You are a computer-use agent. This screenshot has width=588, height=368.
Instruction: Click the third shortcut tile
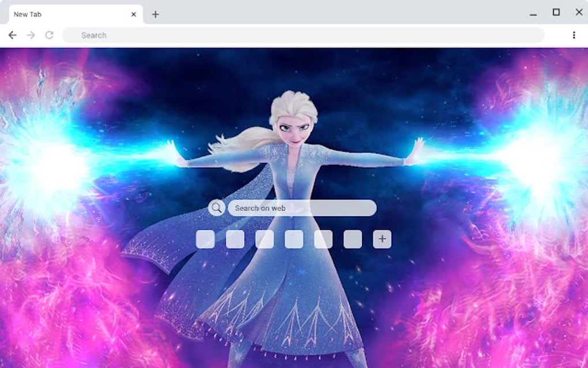point(264,239)
